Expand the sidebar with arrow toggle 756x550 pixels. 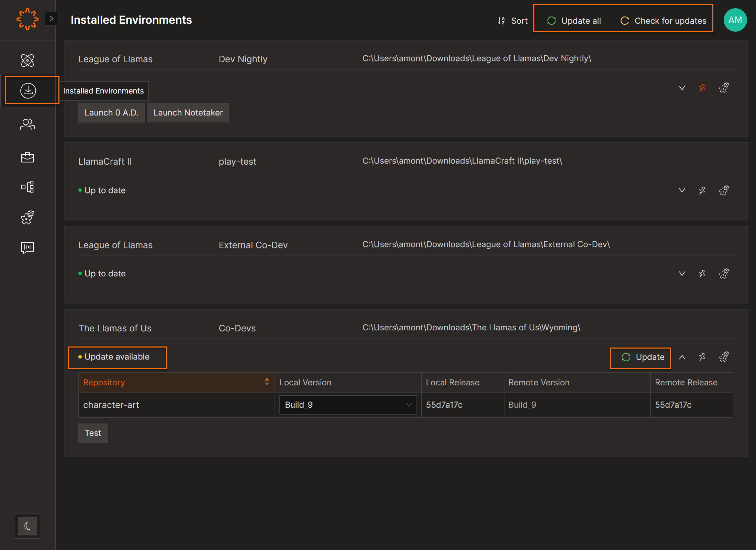(52, 19)
